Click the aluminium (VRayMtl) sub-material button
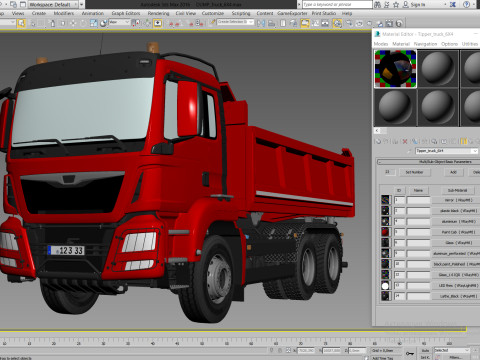 point(458,221)
